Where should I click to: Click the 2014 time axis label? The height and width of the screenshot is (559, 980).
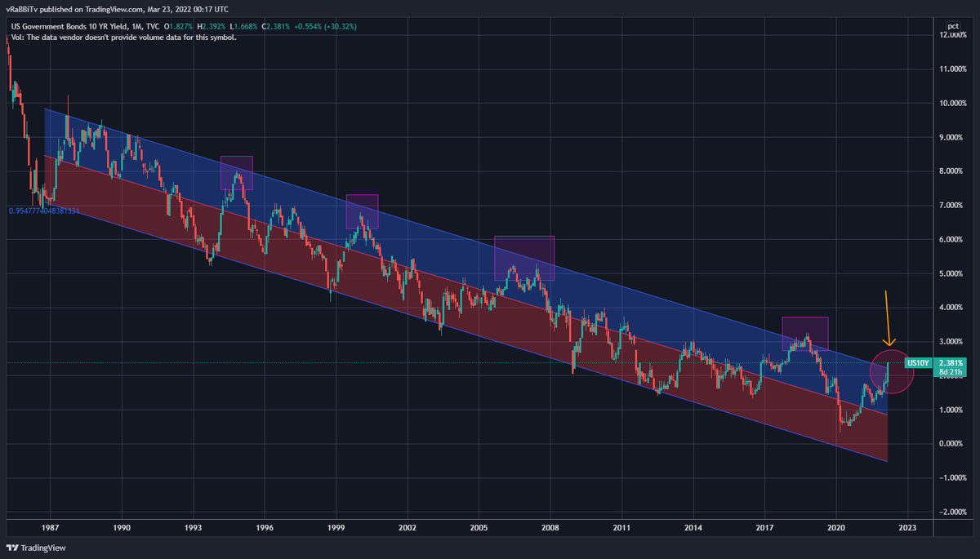(694, 529)
